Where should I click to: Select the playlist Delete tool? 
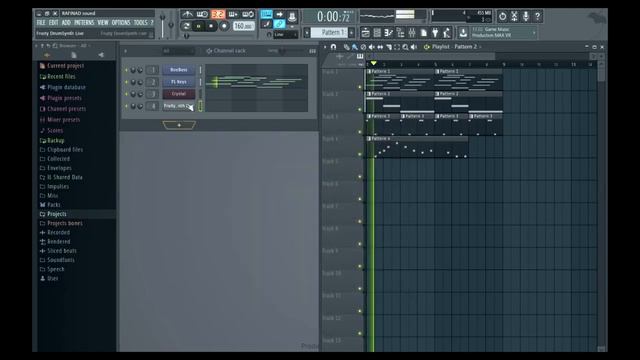pos(363,47)
